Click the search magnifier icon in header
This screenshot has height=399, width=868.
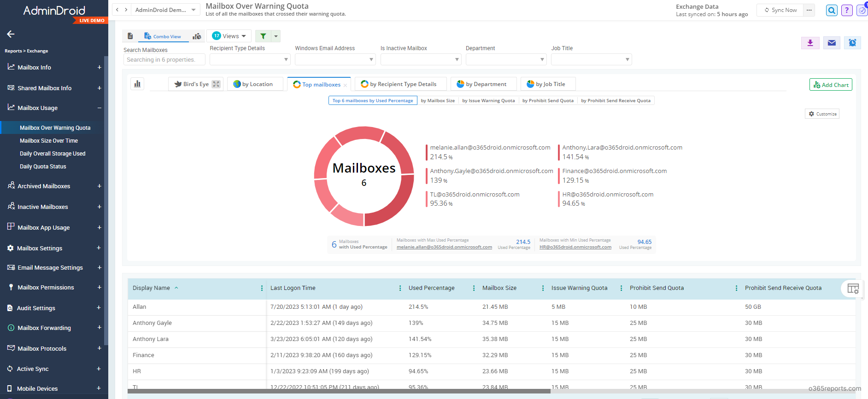832,10
